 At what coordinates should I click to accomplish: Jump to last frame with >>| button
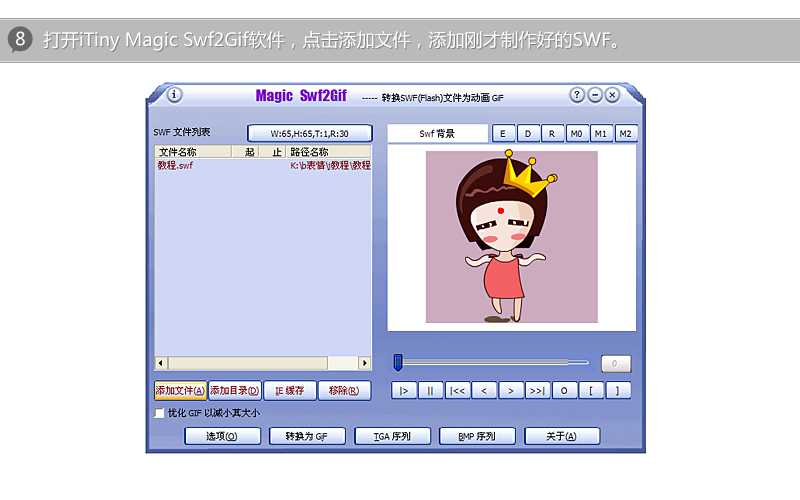pyautogui.click(x=537, y=391)
